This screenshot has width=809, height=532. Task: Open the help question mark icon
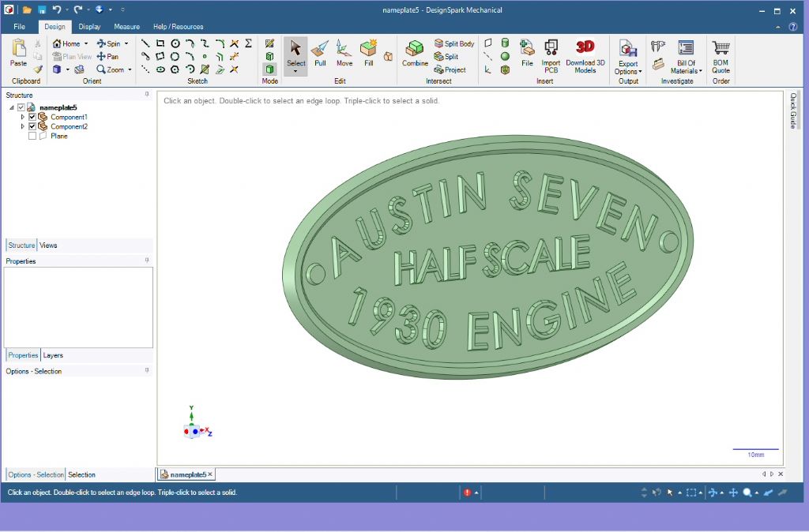[x=793, y=27]
